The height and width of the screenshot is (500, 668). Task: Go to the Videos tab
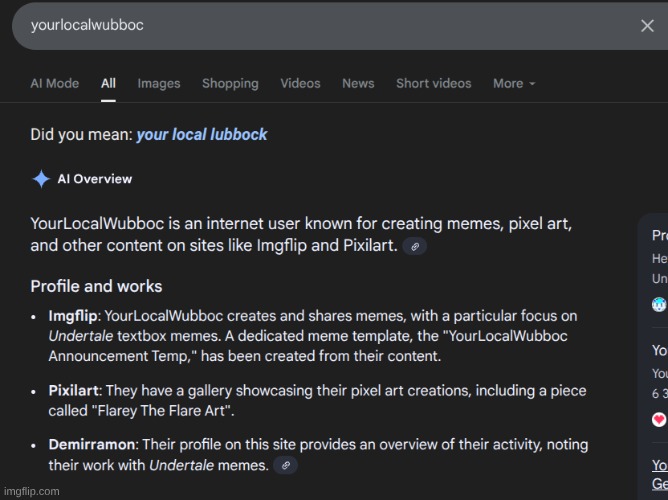(x=300, y=83)
